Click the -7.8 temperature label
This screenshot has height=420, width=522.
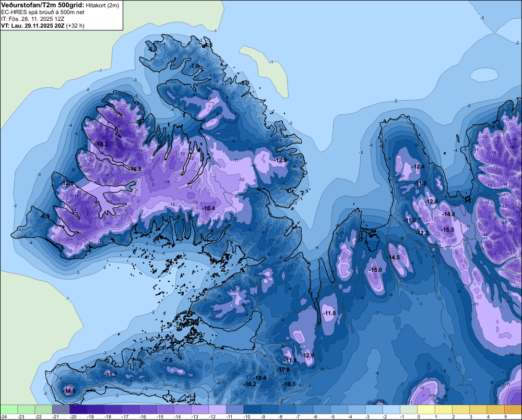(x=168, y=360)
